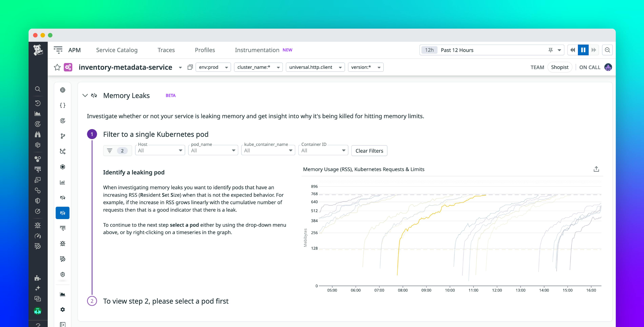This screenshot has width=644, height=327.
Task: Open the Instrumentation menu item
Action: [257, 50]
